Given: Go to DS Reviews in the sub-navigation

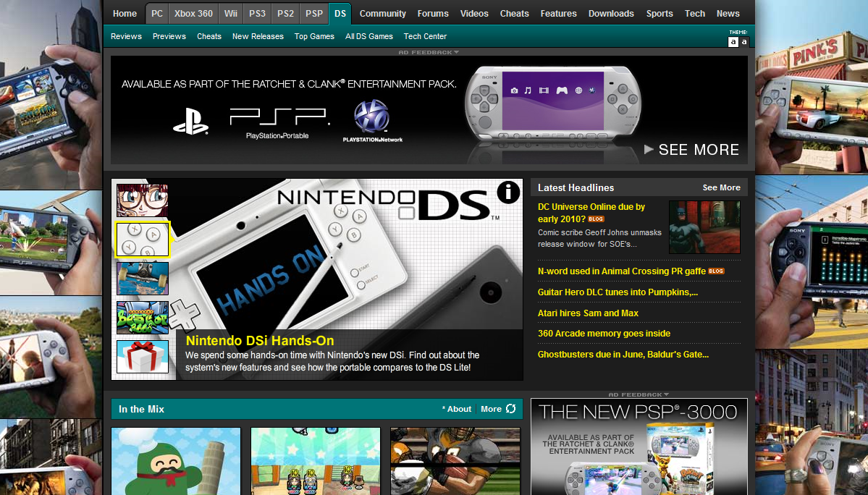Looking at the screenshot, I should (126, 36).
